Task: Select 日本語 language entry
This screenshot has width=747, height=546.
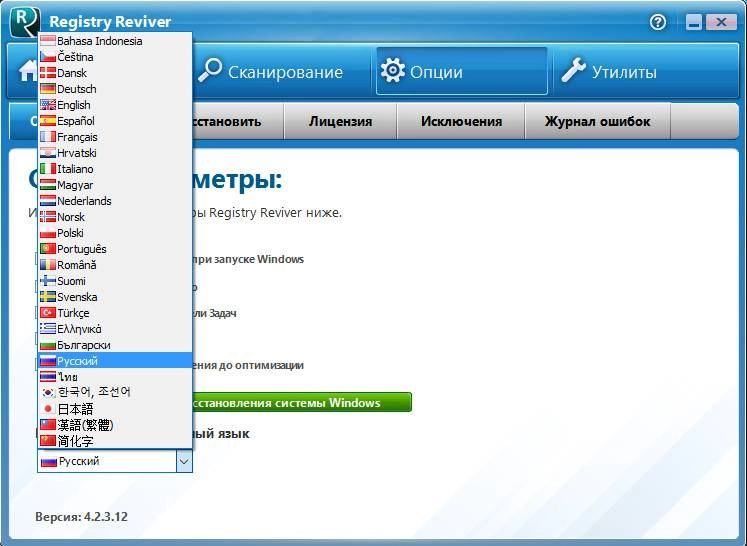Action: coord(115,409)
